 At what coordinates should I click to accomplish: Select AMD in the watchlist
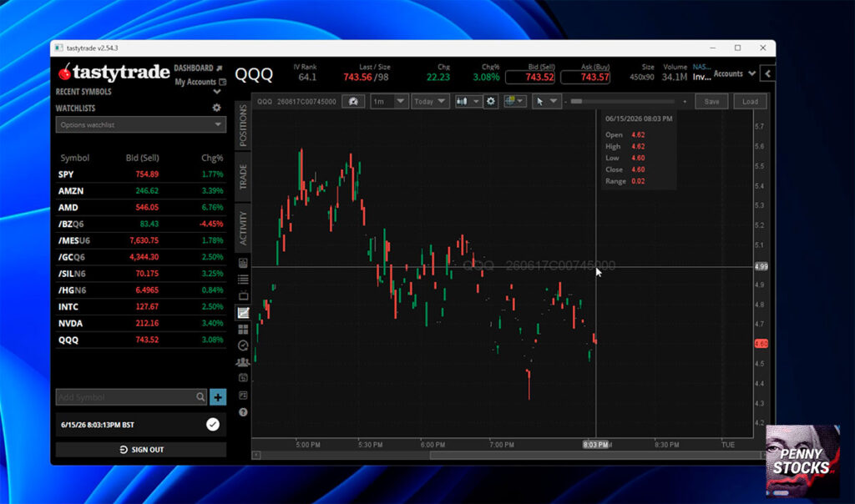click(x=140, y=208)
